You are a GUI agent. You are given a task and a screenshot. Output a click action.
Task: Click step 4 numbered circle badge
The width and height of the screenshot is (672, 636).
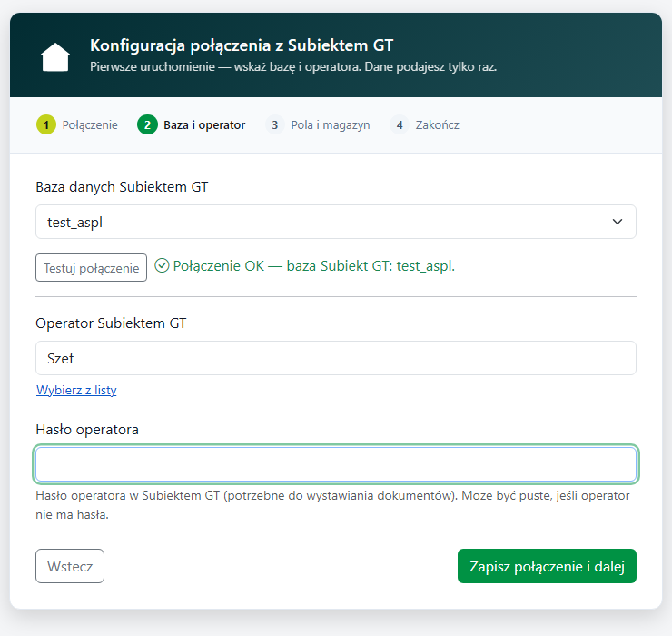tap(400, 124)
